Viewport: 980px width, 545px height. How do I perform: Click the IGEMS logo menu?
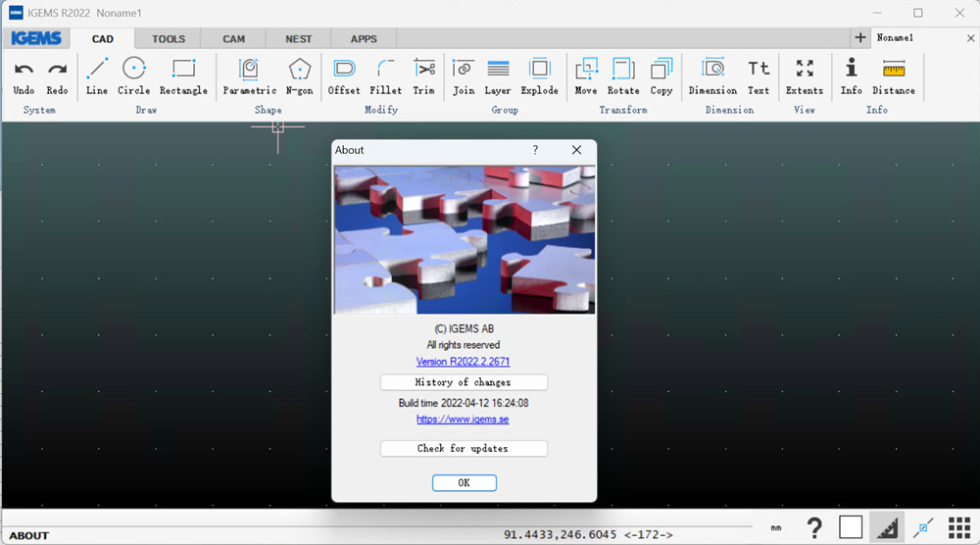[36, 39]
